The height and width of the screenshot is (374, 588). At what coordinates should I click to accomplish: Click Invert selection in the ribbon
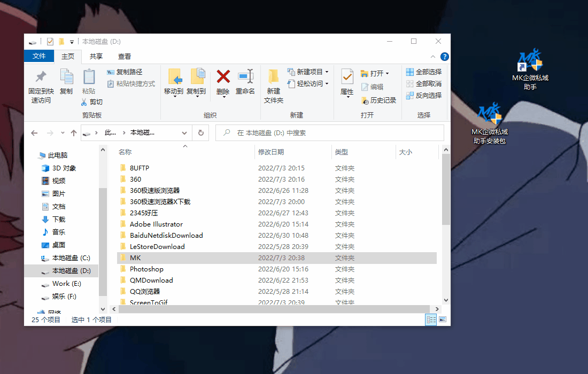pyautogui.click(x=424, y=96)
